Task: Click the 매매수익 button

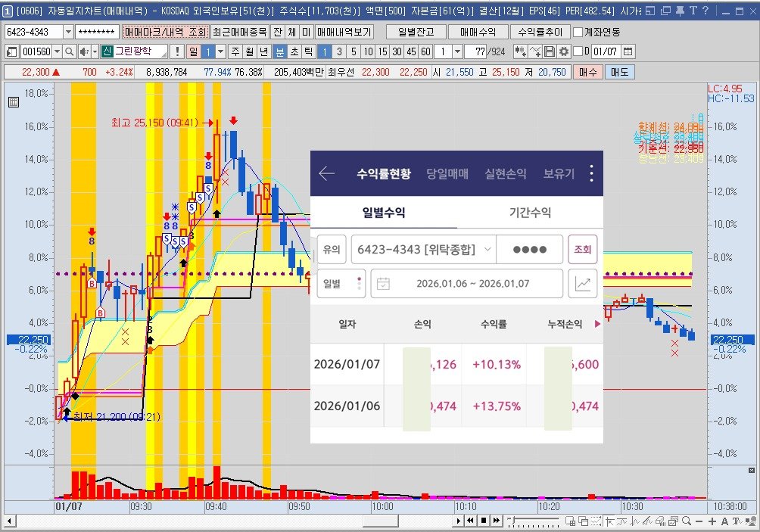Action: coord(472,33)
